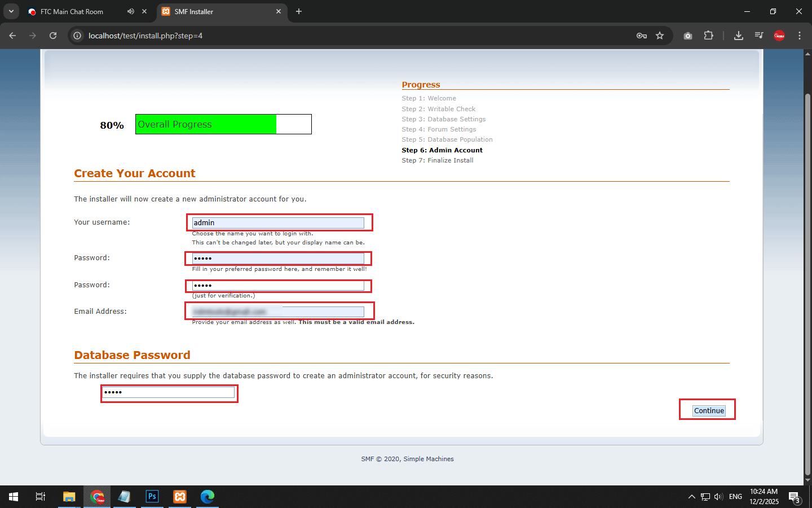Click the Overall Progress bar
This screenshot has height=508, width=812.
223,124
